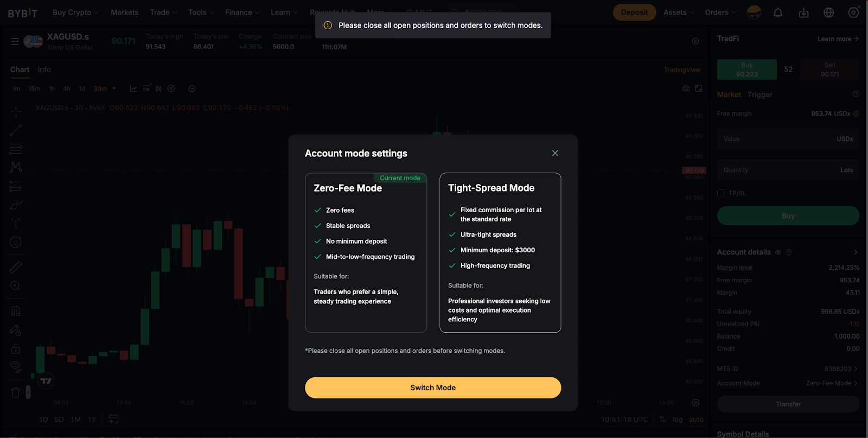Click the trash remove drawings icon
Screen dimensions: 868x438
(16, 392)
